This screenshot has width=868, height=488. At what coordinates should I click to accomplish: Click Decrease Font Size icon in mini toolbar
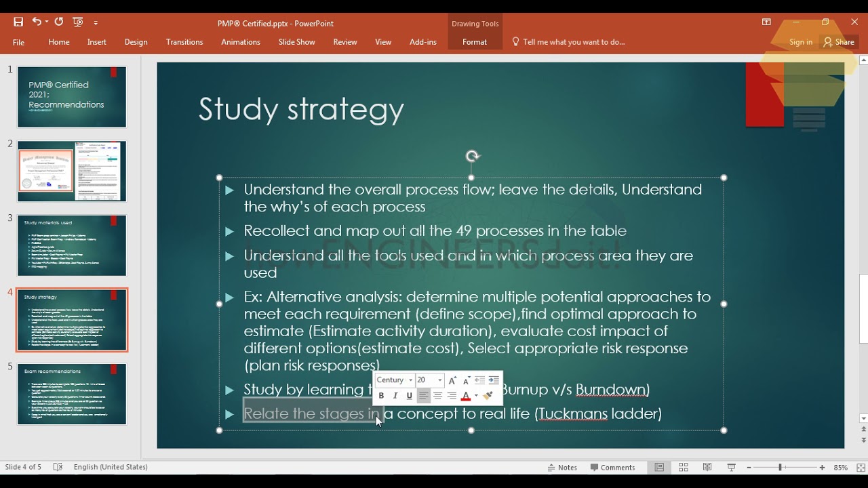pos(467,380)
